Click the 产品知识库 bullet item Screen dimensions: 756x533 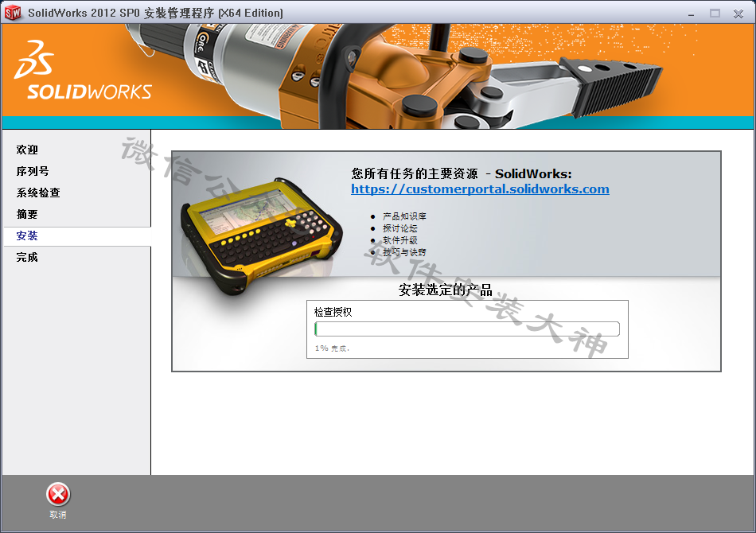coord(404,216)
